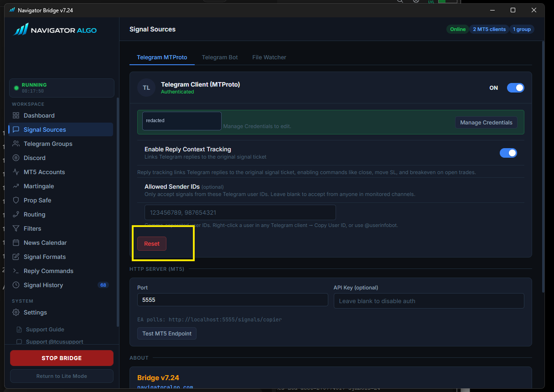Click the Martingale trend icon
The height and width of the screenshot is (392, 554).
click(16, 186)
